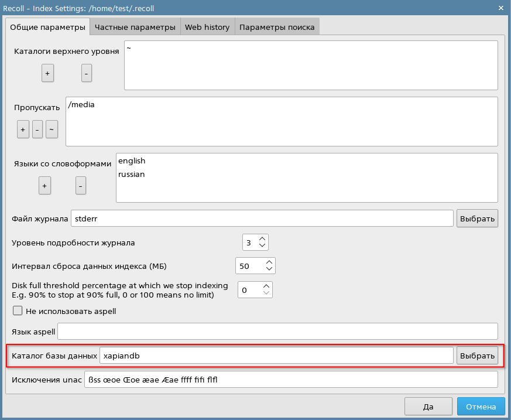Select russian in stemming languages list
This screenshot has width=511, height=420.
[132, 174]
